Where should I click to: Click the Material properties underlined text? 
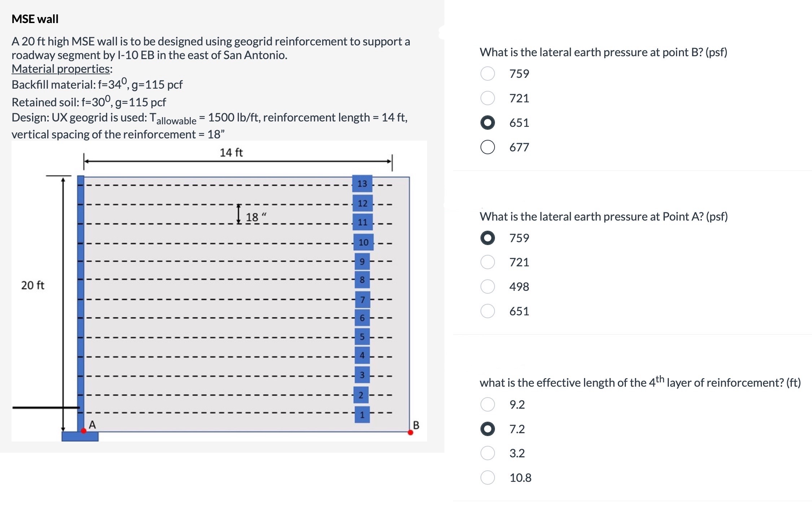pyautogui.click(x=62, y=68)
